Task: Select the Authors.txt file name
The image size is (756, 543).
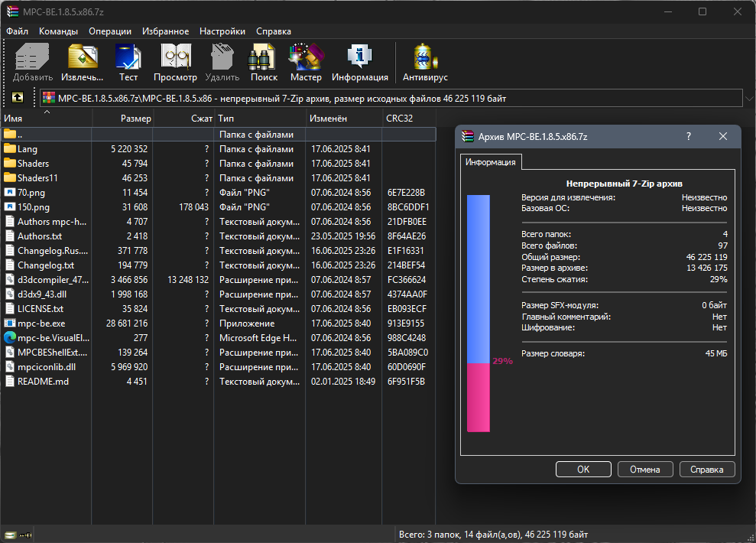Action: 40,236
